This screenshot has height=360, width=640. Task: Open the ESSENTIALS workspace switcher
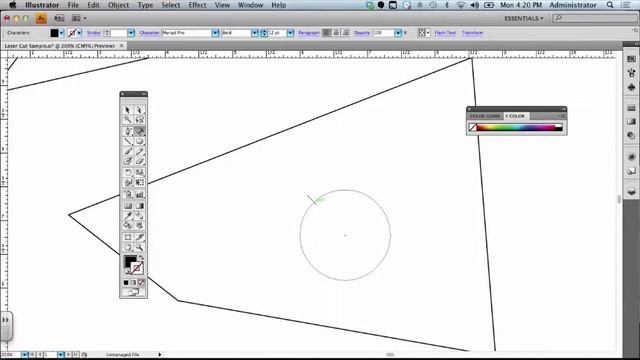pyautogui.click(x=524, y=18)
